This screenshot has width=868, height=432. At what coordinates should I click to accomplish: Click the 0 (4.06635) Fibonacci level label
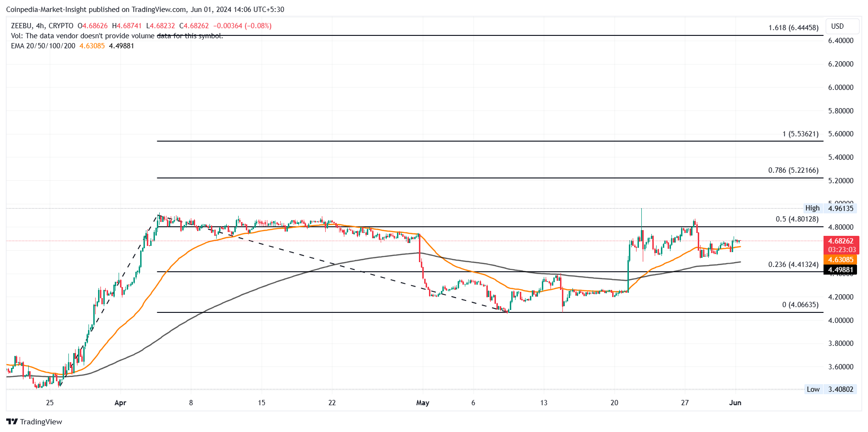click(x=801, y=305)
